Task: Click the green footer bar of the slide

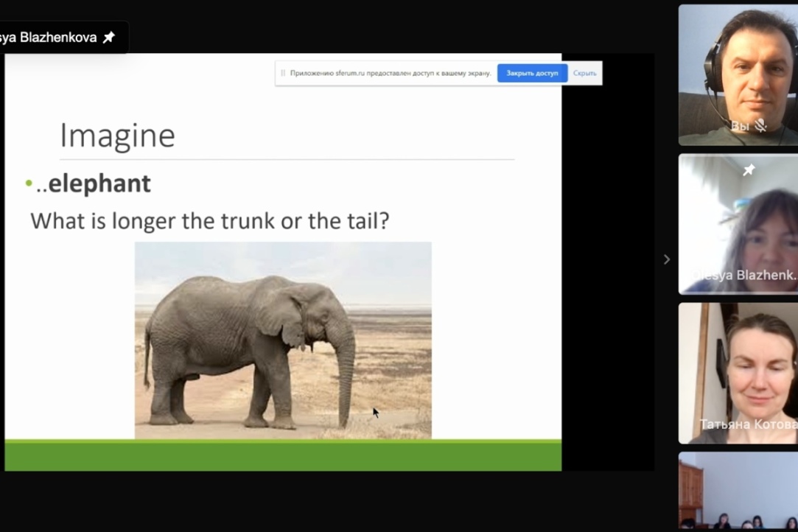Action: (283, 455)
